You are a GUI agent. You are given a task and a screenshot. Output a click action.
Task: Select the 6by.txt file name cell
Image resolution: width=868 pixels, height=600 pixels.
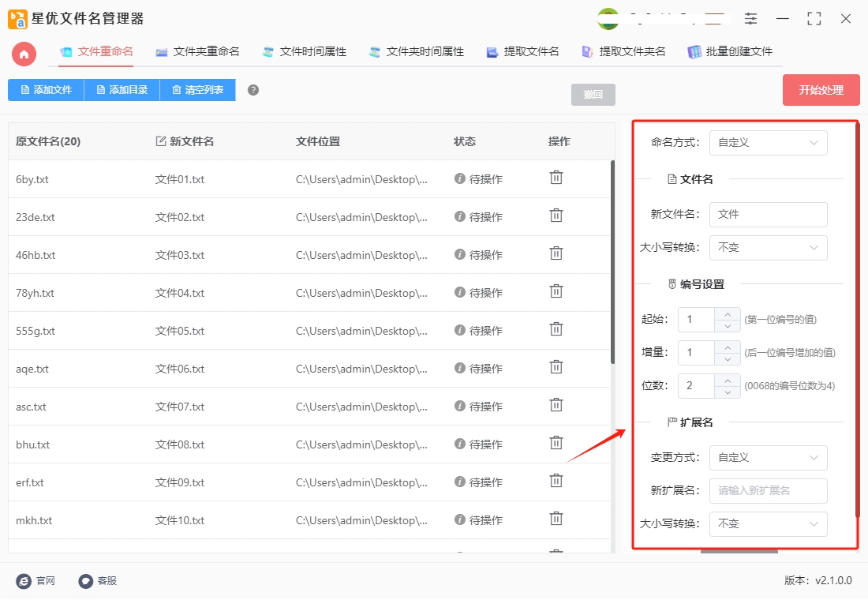[32, 179]
